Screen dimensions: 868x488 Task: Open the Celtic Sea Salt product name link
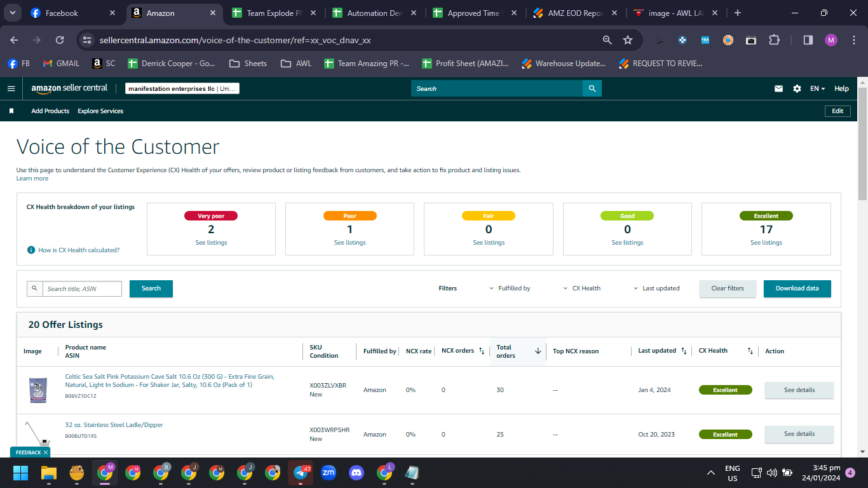(x=170, y=381)
